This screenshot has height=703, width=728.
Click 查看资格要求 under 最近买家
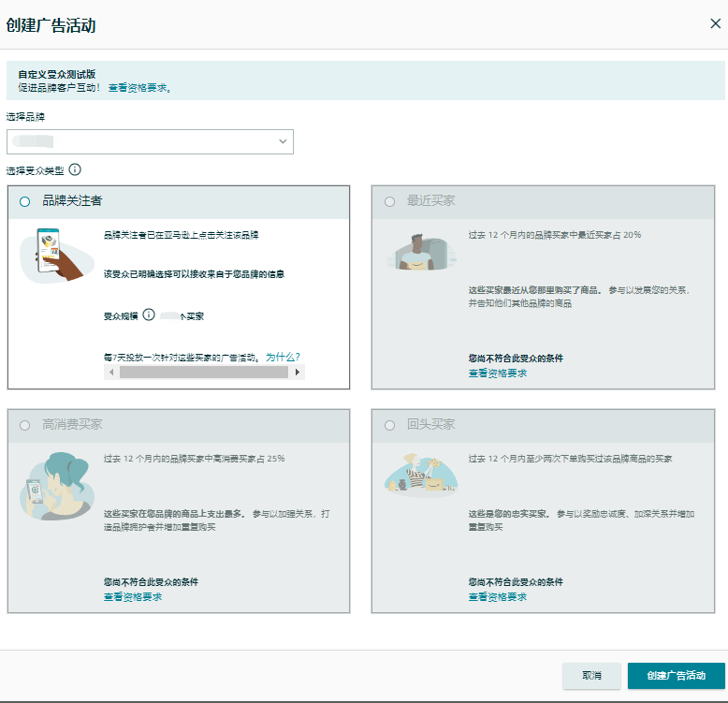[x=497, y=373]
